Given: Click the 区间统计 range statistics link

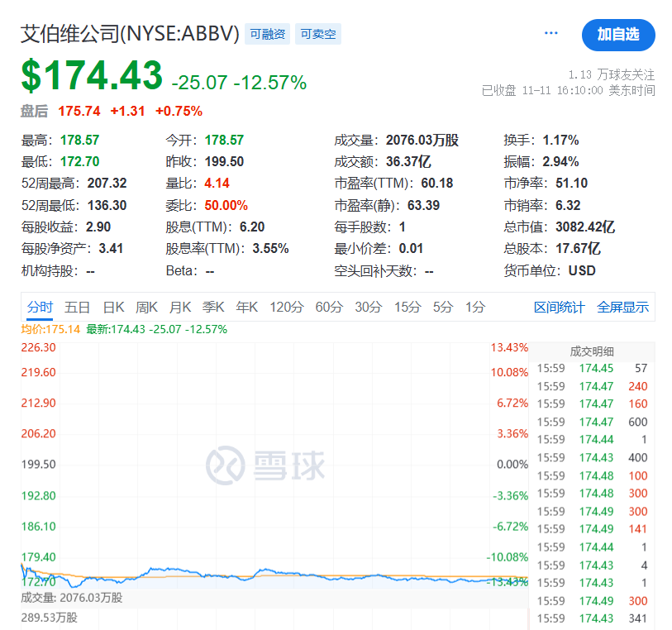Looking at the screenshot, I should point(559,308).
